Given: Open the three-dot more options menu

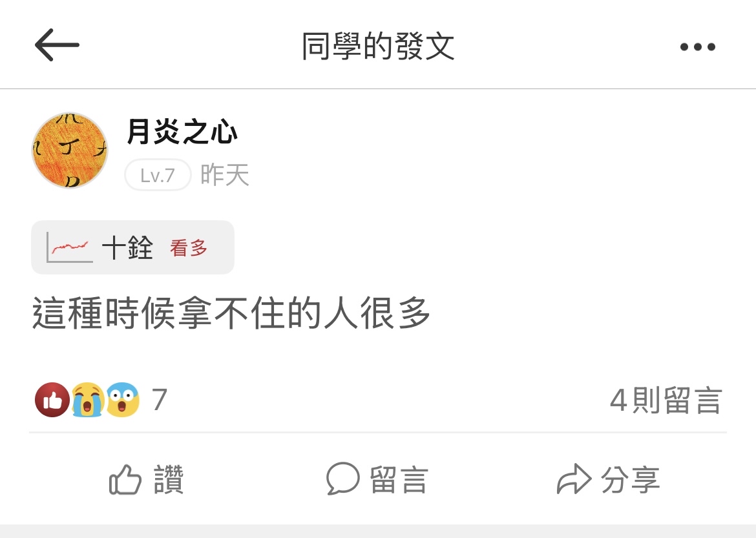Looking at the screenshot, I should (x=698, y=47).
